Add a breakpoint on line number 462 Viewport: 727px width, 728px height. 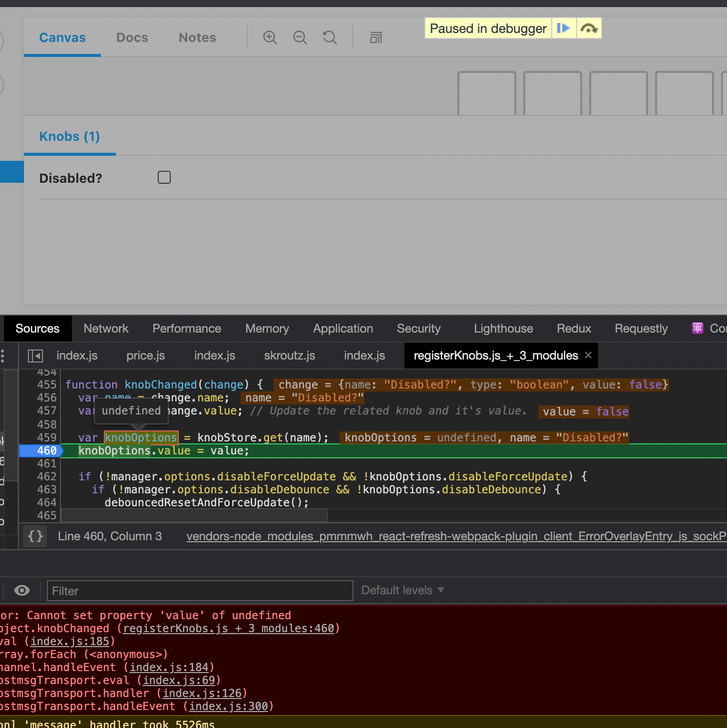[47, 476]
